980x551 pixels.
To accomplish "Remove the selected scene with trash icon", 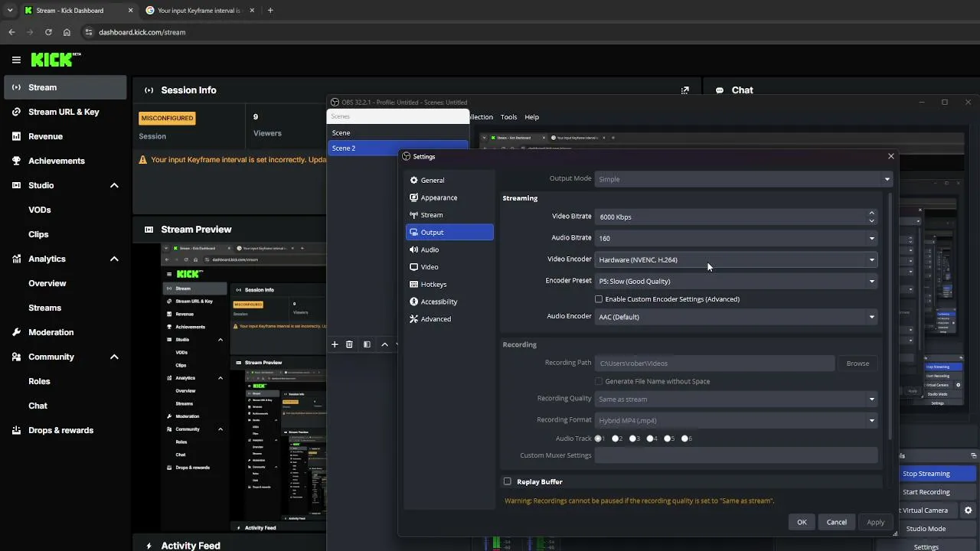I will (349, 344).
